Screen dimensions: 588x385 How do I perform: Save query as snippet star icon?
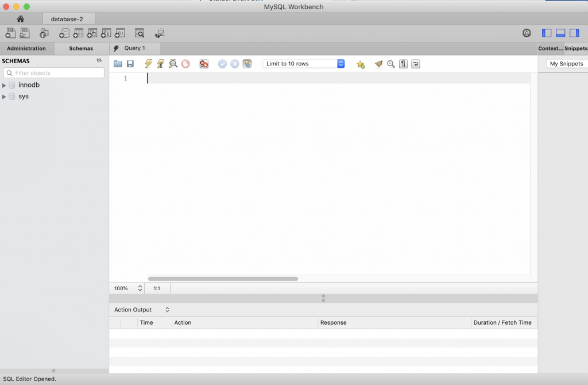coord(361,64)
